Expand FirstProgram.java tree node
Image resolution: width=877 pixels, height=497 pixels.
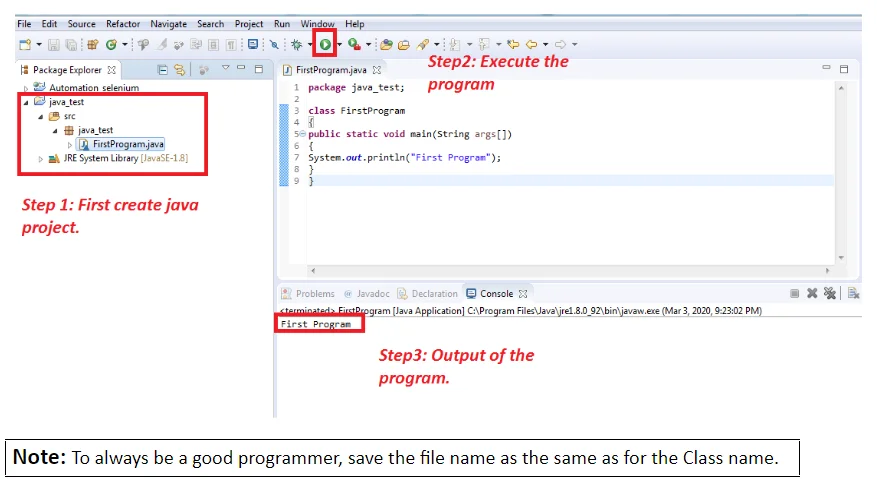[70, 145]
